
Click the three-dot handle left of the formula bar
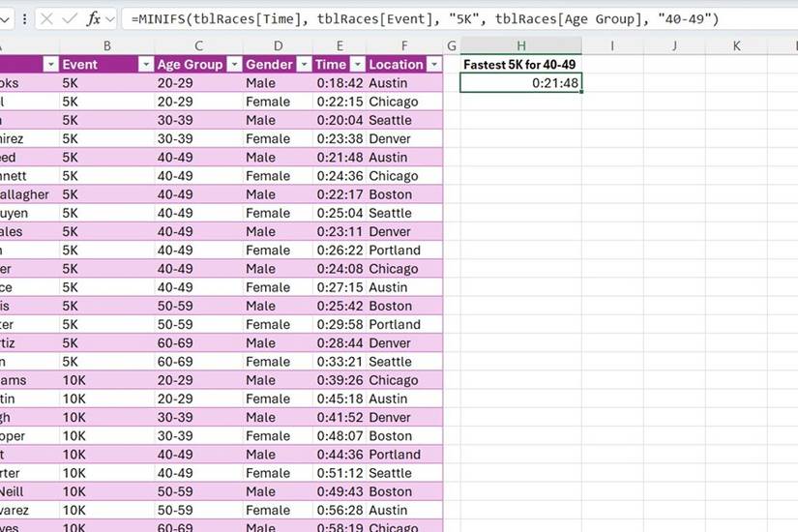[x=24, y=19]
